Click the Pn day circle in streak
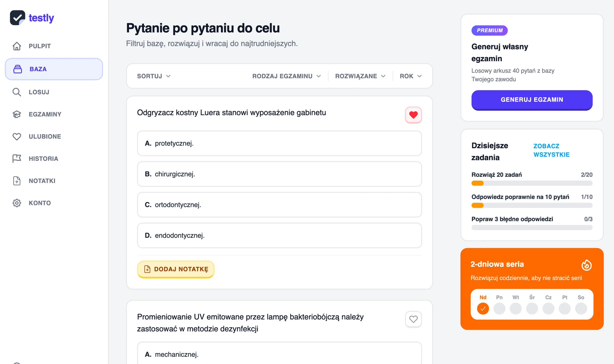614x364 pixels. 499,308
